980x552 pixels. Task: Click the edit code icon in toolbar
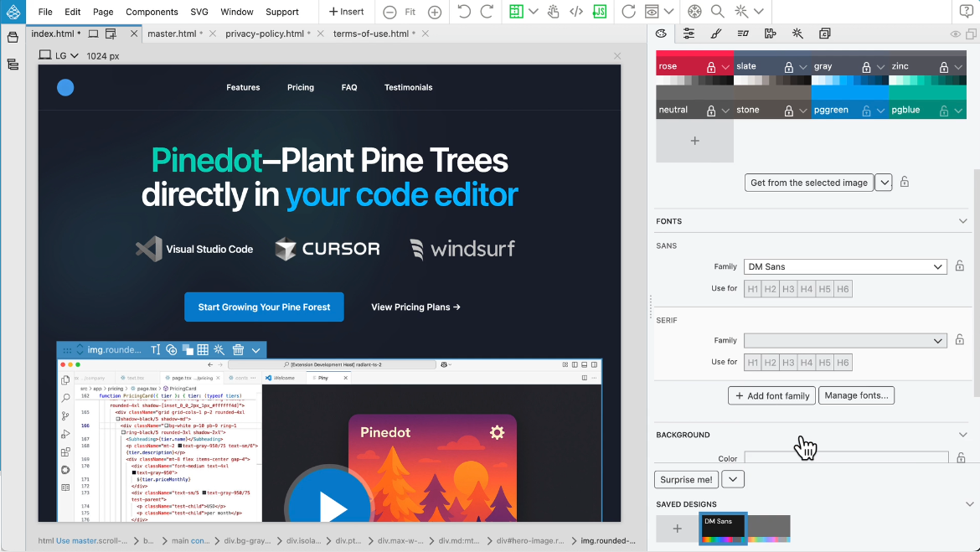[576, 12]
